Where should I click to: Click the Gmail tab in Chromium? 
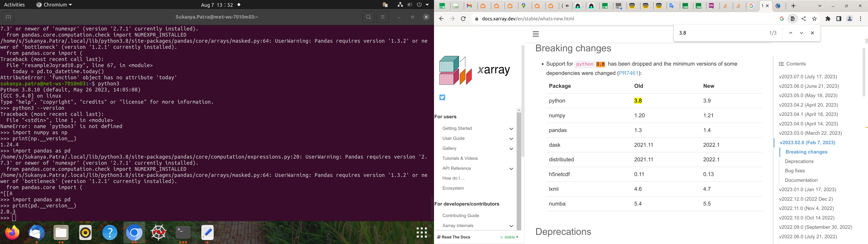click(x=469, y=6)
